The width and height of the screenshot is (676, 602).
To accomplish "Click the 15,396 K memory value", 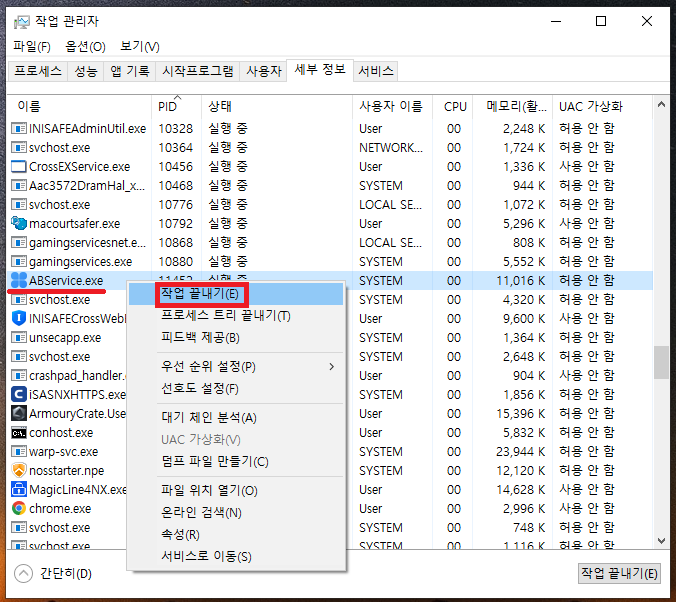I will coord(520,414).
